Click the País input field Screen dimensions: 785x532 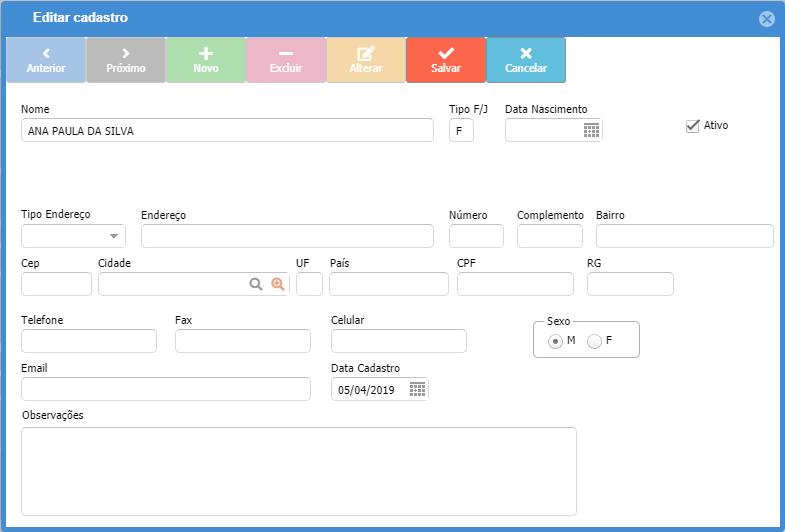[x=389, y=284]
